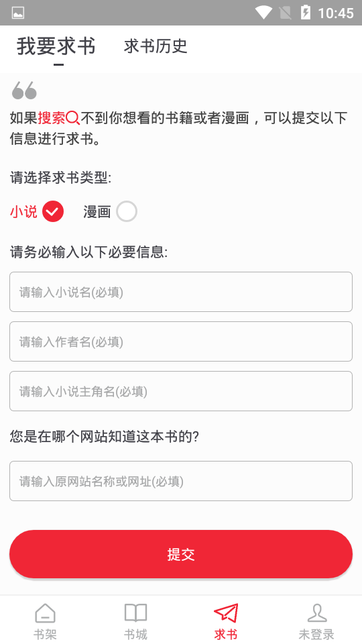Tap the gray quotation mark icon
362x644 pixels.
[24, 91]
